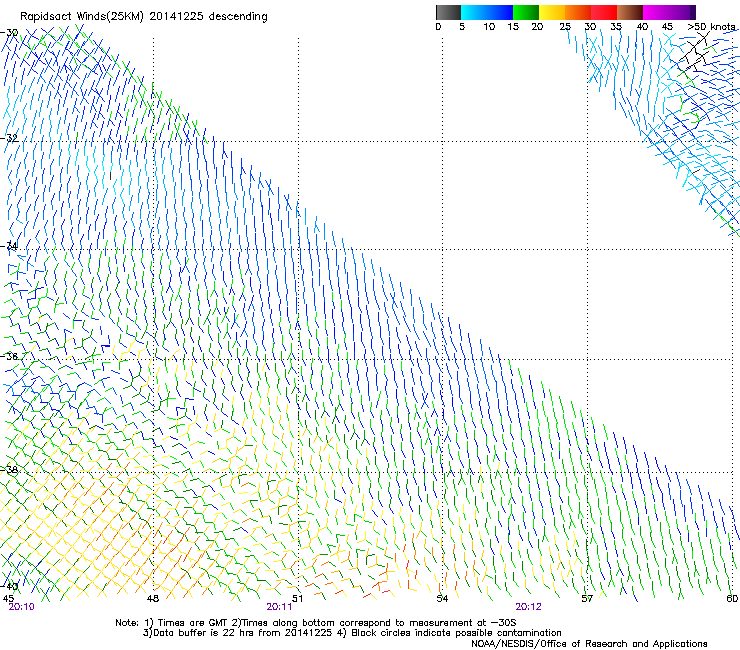Screen dimensions: 740x650
Task: Click the '54' longitude axis label
Action: pyautogui.click(x=442, y=598)
